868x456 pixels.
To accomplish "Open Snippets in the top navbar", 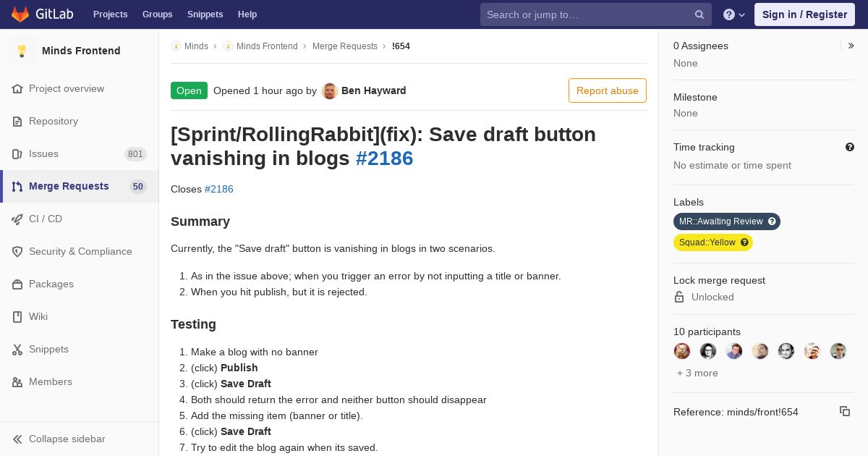I will pyautogui.click(x=205, y=14).
